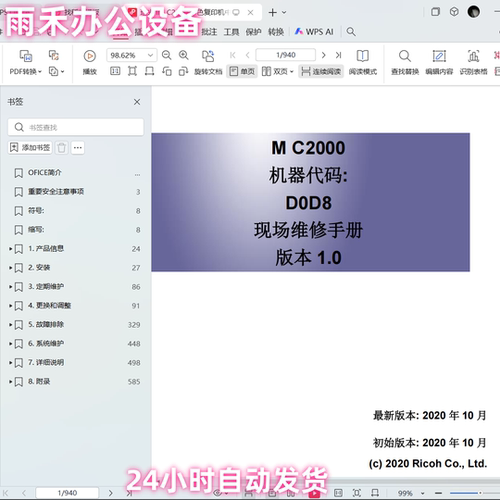The width and height of the screenshot is (500, 500).
Task: Open reading mode (阅读模式) book icon
Action: point(362,56)
